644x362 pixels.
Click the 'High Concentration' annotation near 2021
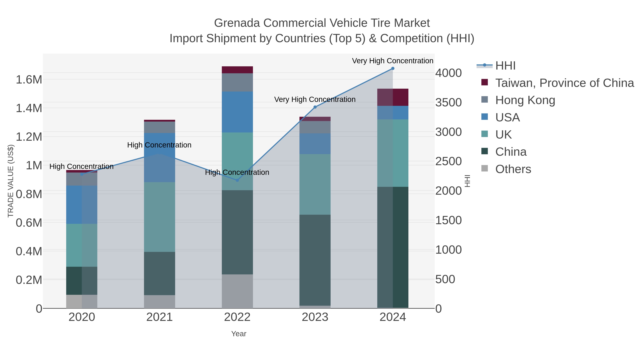coord(159,145)
